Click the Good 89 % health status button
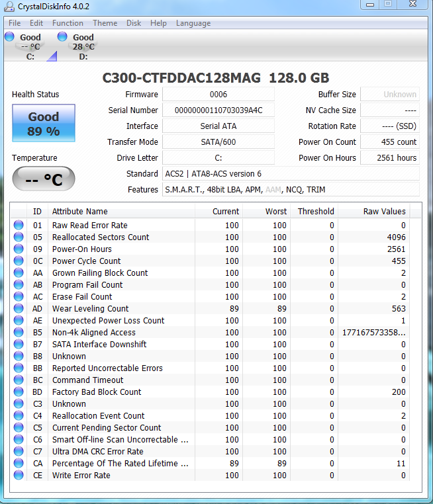 click(x=44, y=123)
